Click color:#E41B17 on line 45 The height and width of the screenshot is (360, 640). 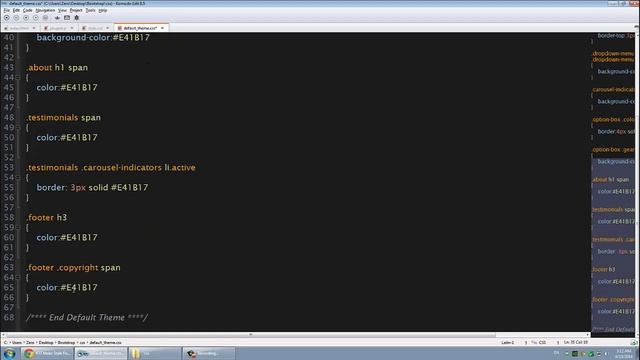click(67, 88)
